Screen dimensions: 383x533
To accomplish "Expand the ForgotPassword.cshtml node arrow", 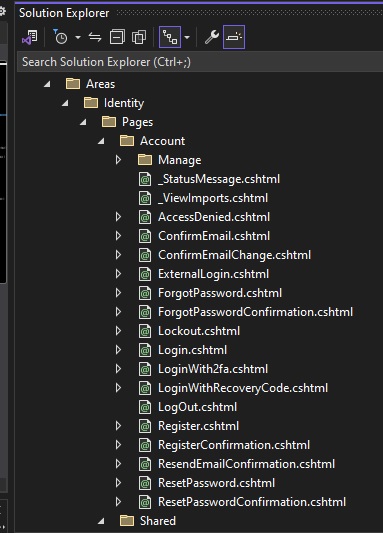I will pos(118,293).
